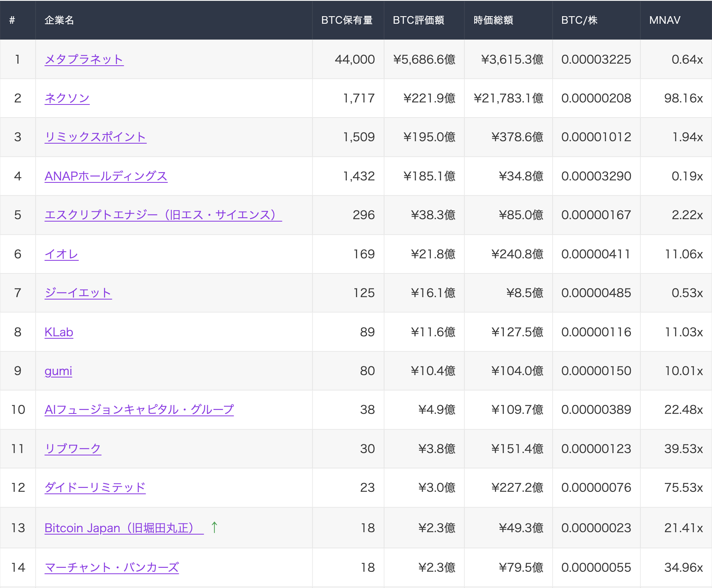Select the 0.00003290 BTC per share value
Screen dimensions: 712x588
coord(596,176)
